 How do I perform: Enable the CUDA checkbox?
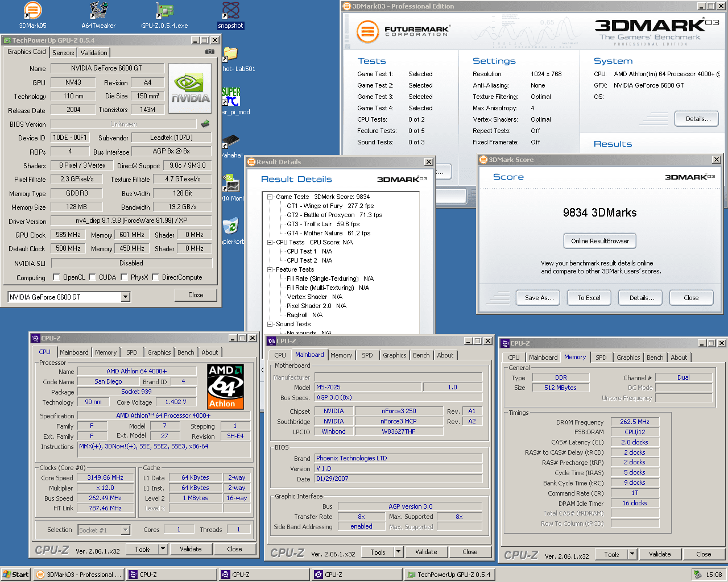click(92, 277)
